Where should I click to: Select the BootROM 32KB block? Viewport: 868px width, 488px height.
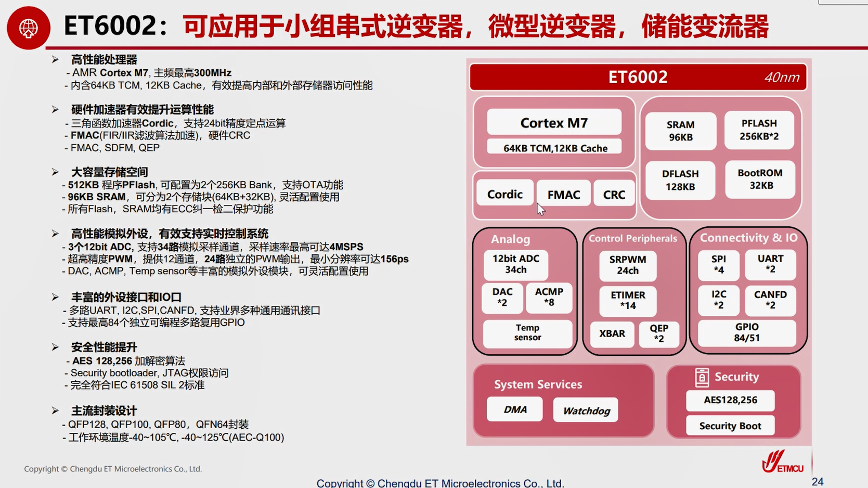pyautogui.click(x=760, y=179)
